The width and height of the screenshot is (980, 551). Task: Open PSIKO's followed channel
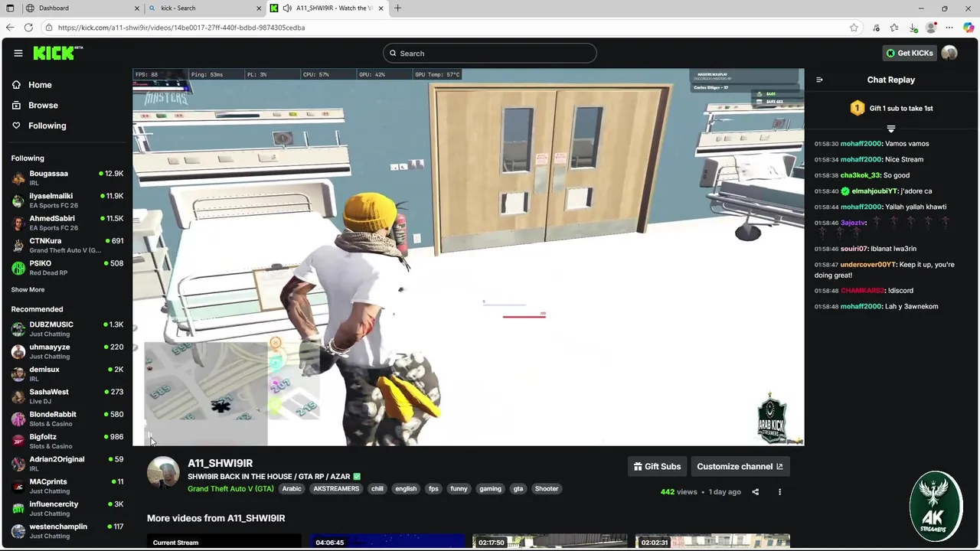click(67, 268)
